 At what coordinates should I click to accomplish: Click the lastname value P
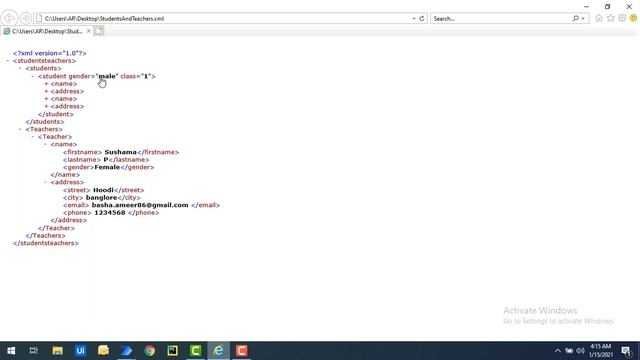tap(106, 160)
